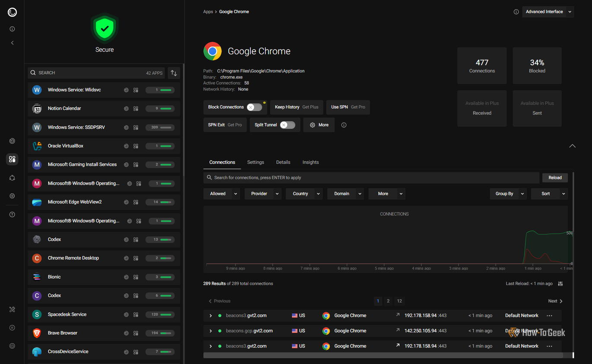Expand the beacons.gcp.gvt2.com connection row
The width and height of the screenshot is (592, 364).
pos(211,331)
